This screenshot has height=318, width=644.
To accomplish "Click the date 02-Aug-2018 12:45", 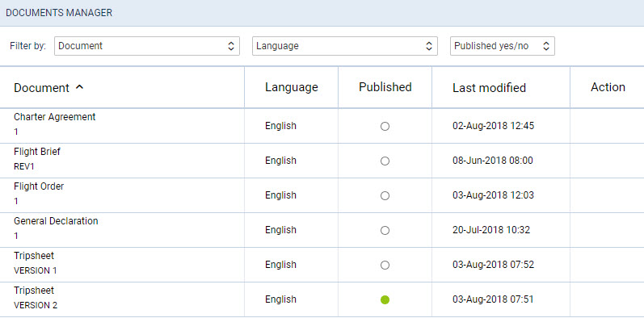I will point(493,126).
